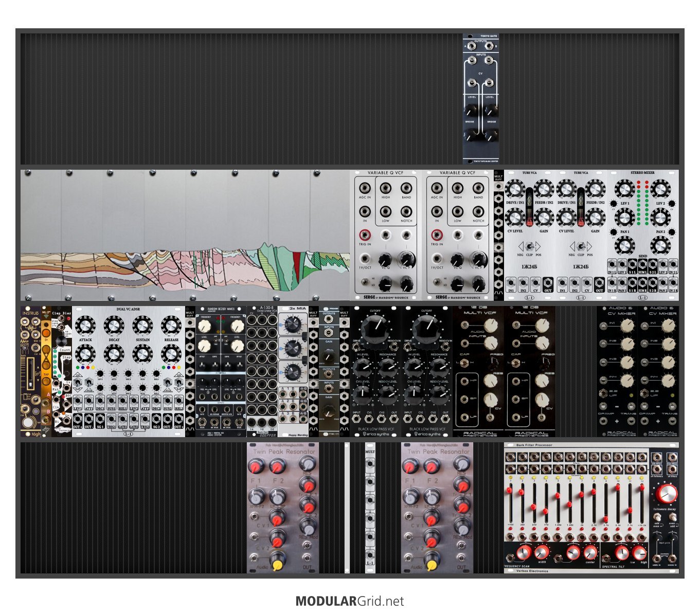Adjust the lower Sustain knob on Dual VC ADSR

pos(142,354)
